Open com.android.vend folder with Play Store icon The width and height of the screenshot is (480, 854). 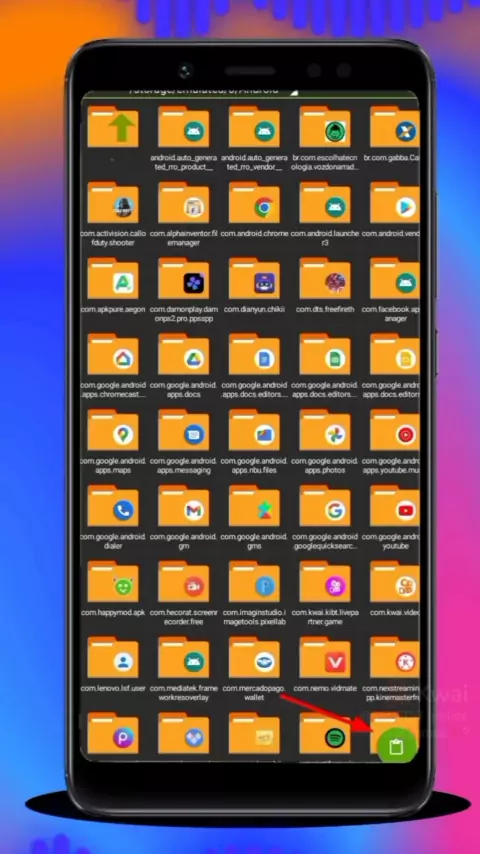click(394, 203)
